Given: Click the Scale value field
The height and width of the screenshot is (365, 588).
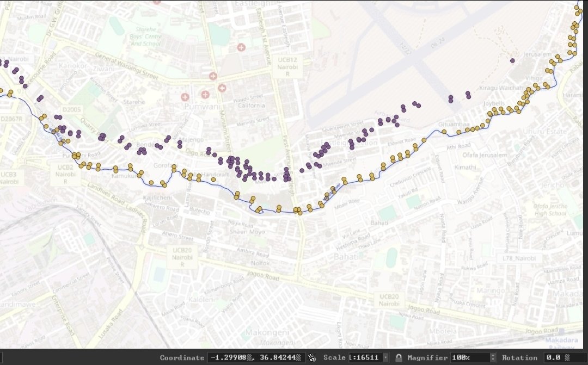Looking at the screenshot, I should [365, 357].
